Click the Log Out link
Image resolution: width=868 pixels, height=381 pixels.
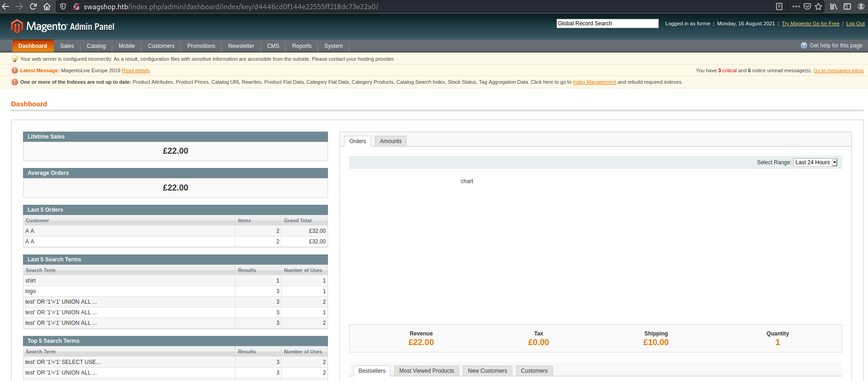(x=855, y=23)
